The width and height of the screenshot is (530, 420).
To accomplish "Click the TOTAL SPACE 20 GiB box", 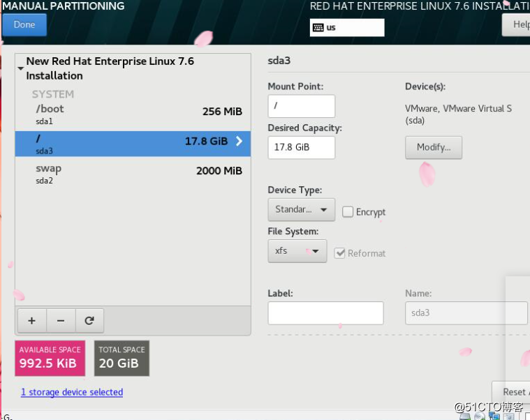I will tap(122, 358).
